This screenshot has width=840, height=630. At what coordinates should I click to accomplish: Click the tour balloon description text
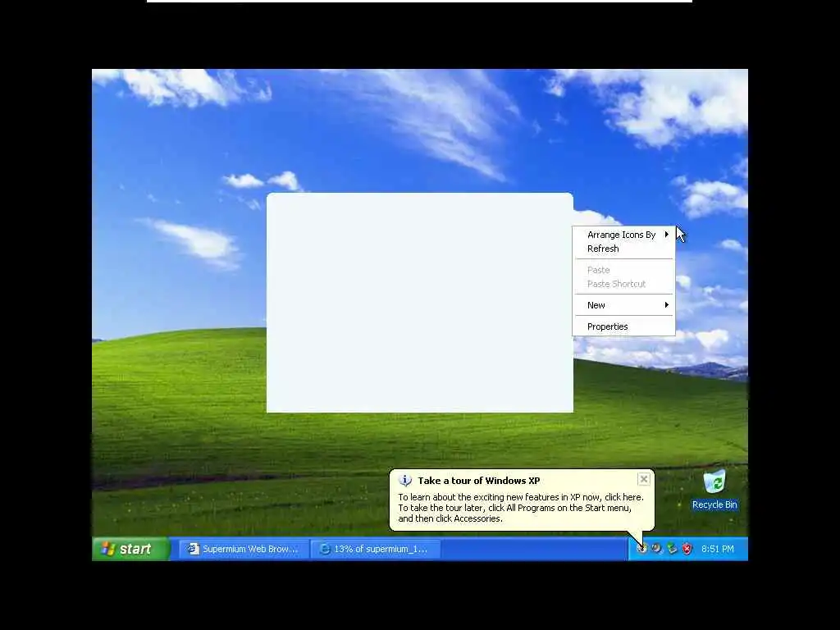521,508
